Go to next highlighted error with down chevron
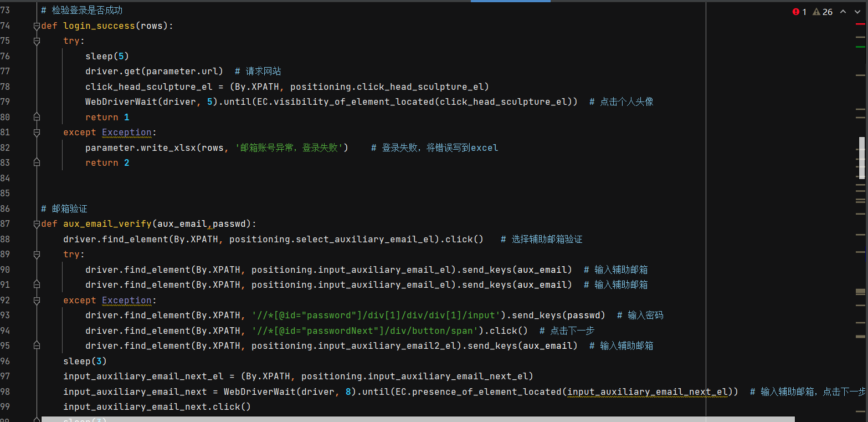 coord(856,12)
